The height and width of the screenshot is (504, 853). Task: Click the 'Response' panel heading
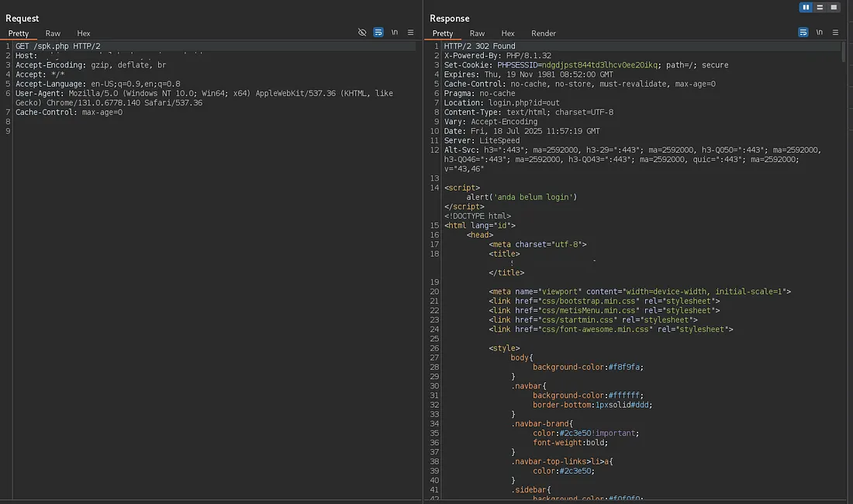pyautogui.click(x=449, y=18)
